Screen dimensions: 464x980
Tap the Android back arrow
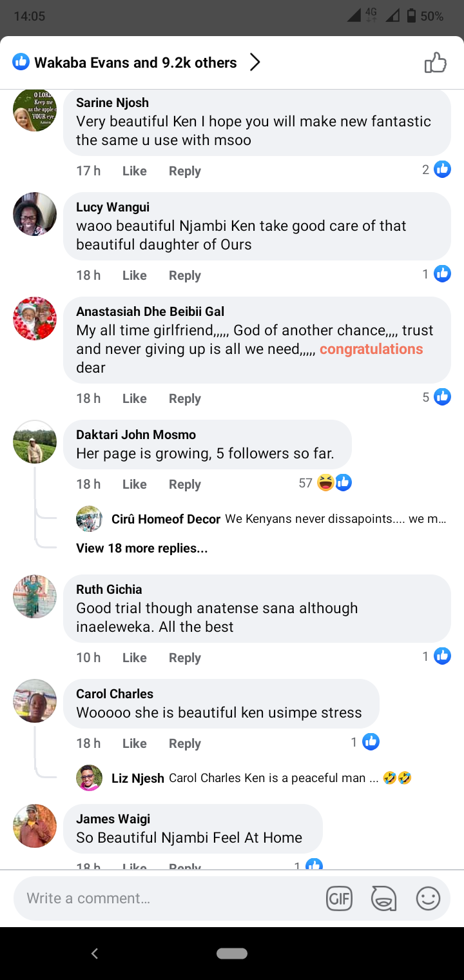pos(95,954)
